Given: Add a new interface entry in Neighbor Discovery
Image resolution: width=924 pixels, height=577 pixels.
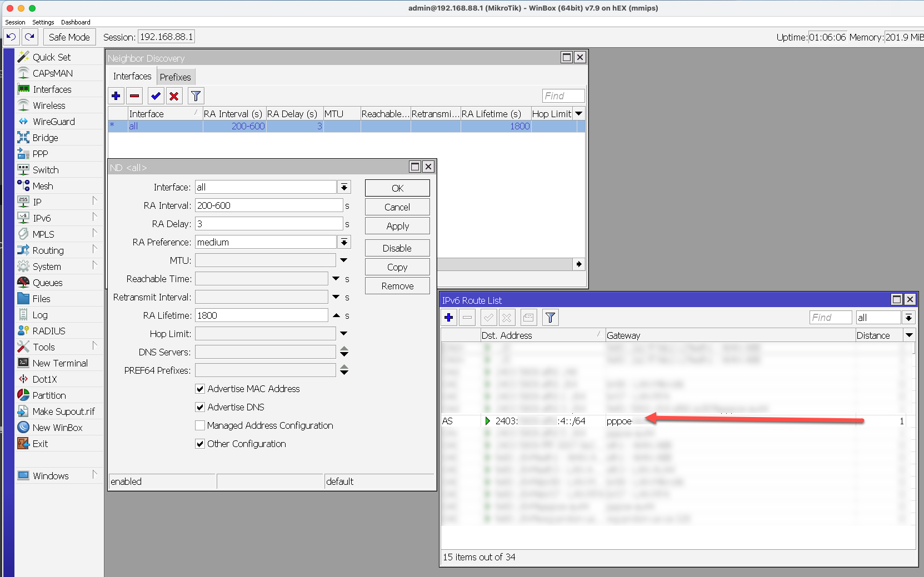Looking at the screenshot, I should pyautogui.click(x=116, y=96).
